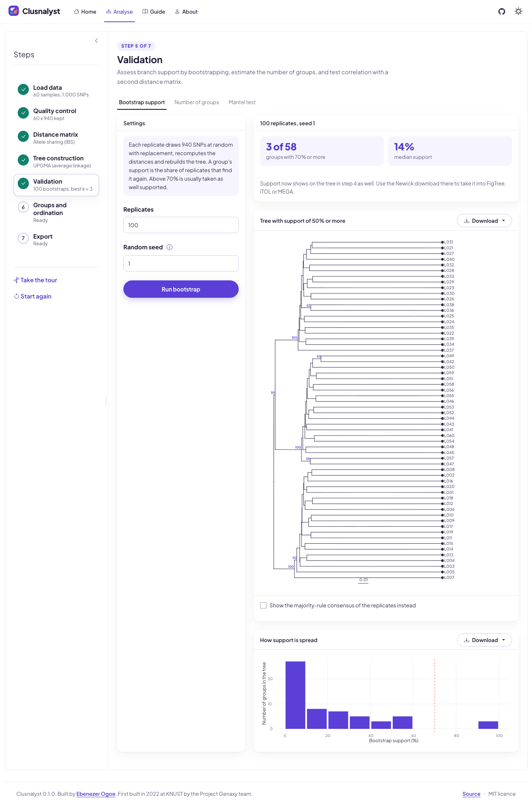Switch to the Number of groups tab
Viewport: 532px width, 805px height.
click(x=197, y=102)
